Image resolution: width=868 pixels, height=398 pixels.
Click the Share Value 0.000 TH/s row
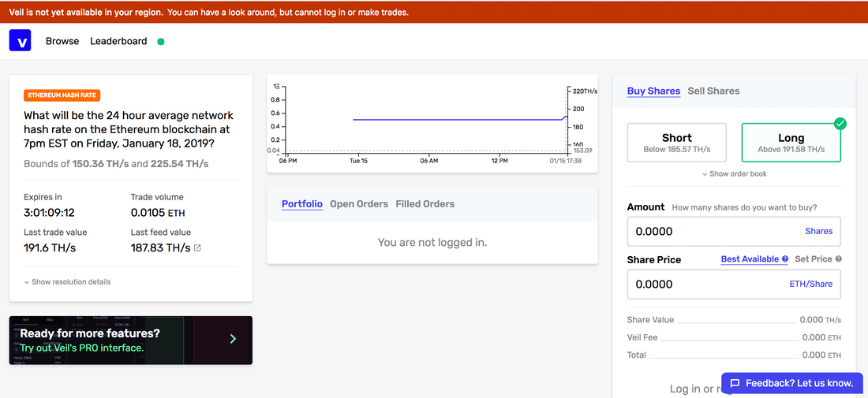click(734, 319)
